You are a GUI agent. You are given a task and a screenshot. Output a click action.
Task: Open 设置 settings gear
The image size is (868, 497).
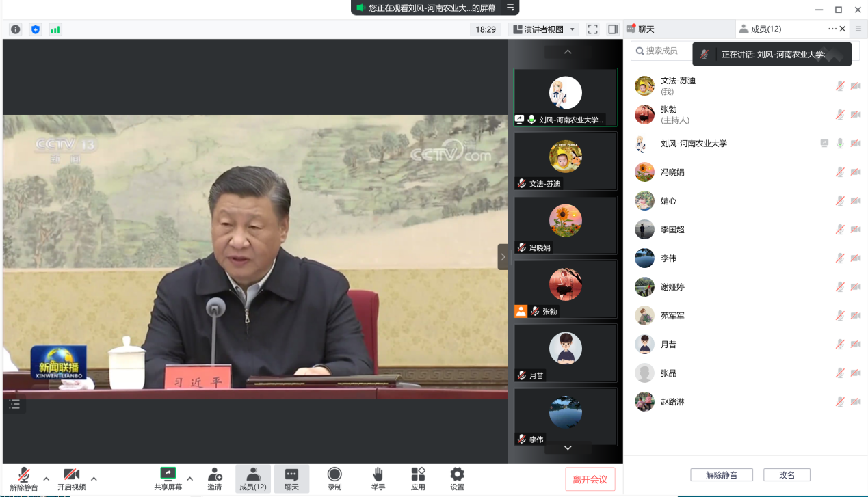[x=457, y=479]
